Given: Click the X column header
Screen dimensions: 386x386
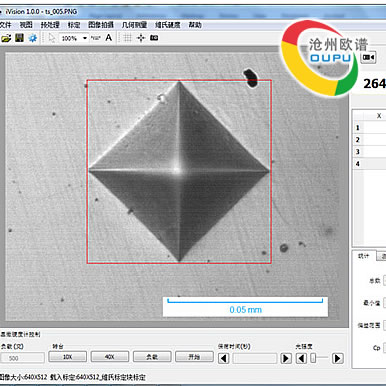Looking at the screenshot, I should point(379,116).
